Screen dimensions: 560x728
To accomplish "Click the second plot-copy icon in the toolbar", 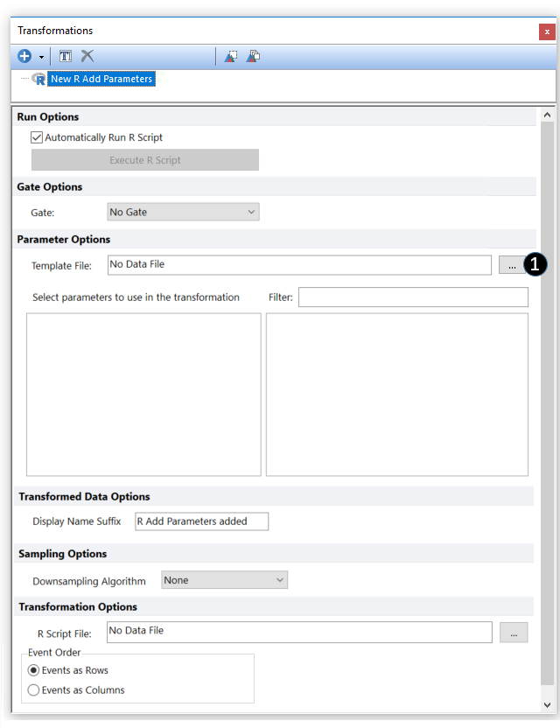I will (x=253, y=56).
